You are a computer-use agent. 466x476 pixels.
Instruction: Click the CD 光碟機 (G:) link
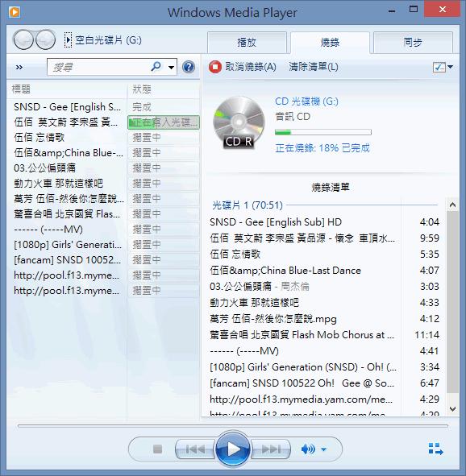[x=306, y=101]
